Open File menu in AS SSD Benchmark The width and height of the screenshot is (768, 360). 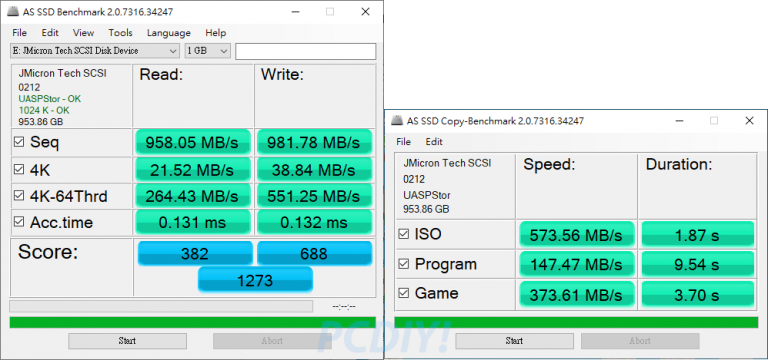[20, 33]
